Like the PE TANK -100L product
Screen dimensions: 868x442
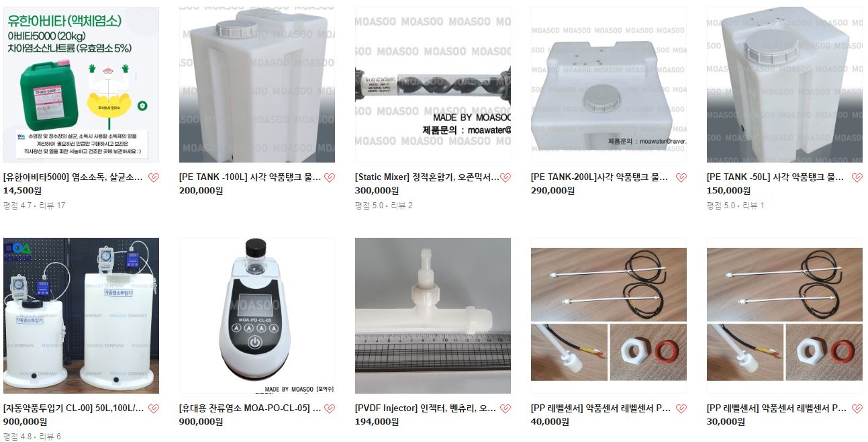pos(330,178)
